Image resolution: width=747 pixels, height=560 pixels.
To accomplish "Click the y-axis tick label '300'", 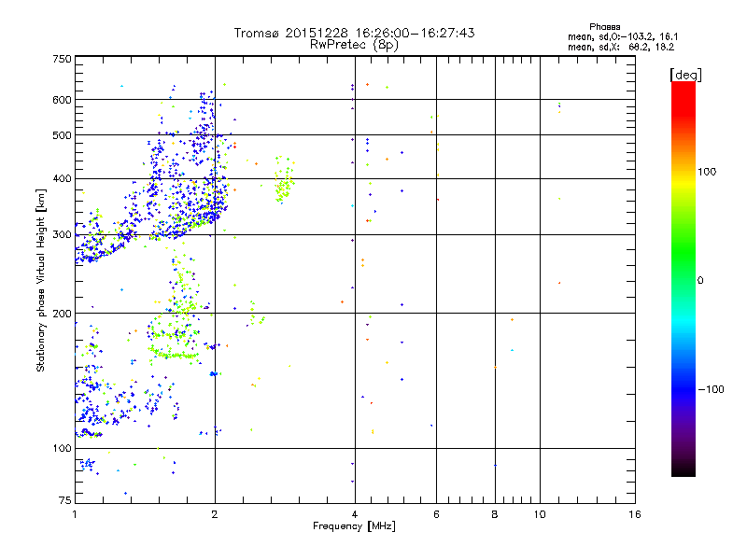I will (62, 235).
